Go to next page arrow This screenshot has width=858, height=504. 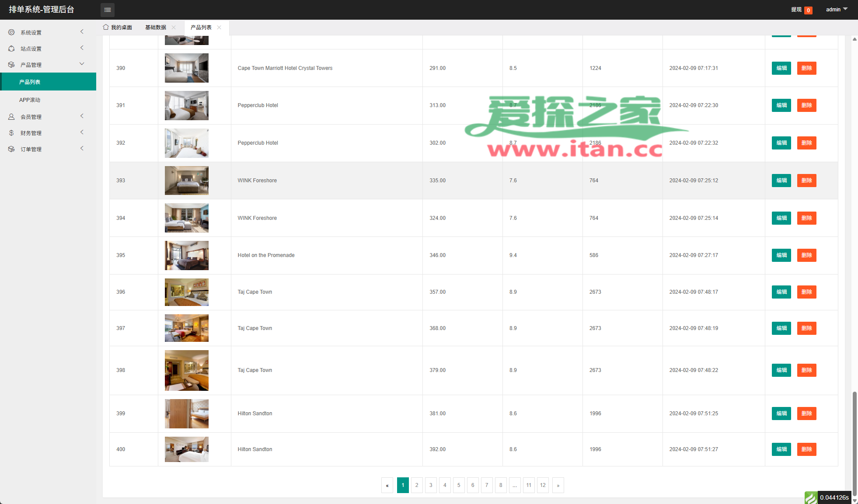pyautogui.click(x=558, y=485)
